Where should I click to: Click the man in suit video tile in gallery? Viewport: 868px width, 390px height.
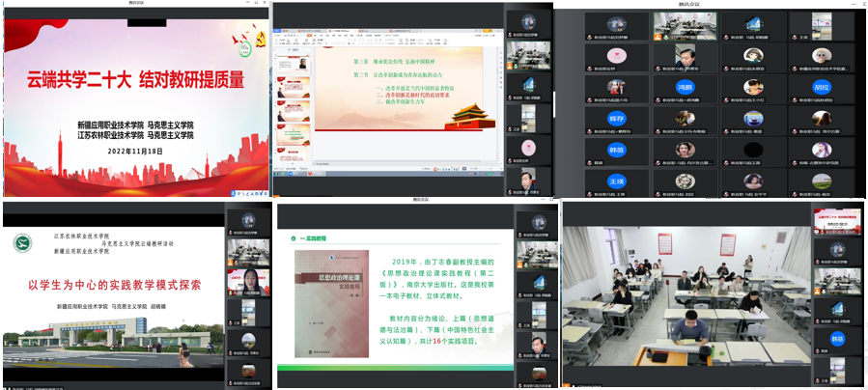[685, 58]
